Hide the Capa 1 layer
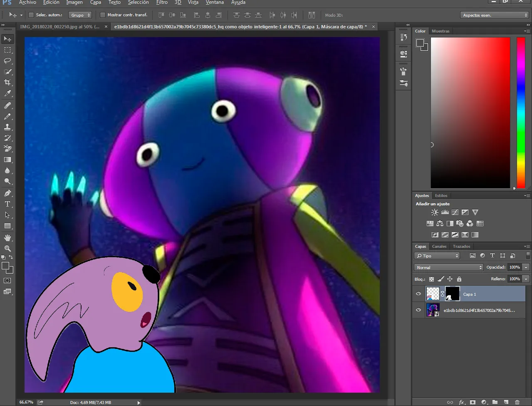The image size is (532, 406). (418, 294)
